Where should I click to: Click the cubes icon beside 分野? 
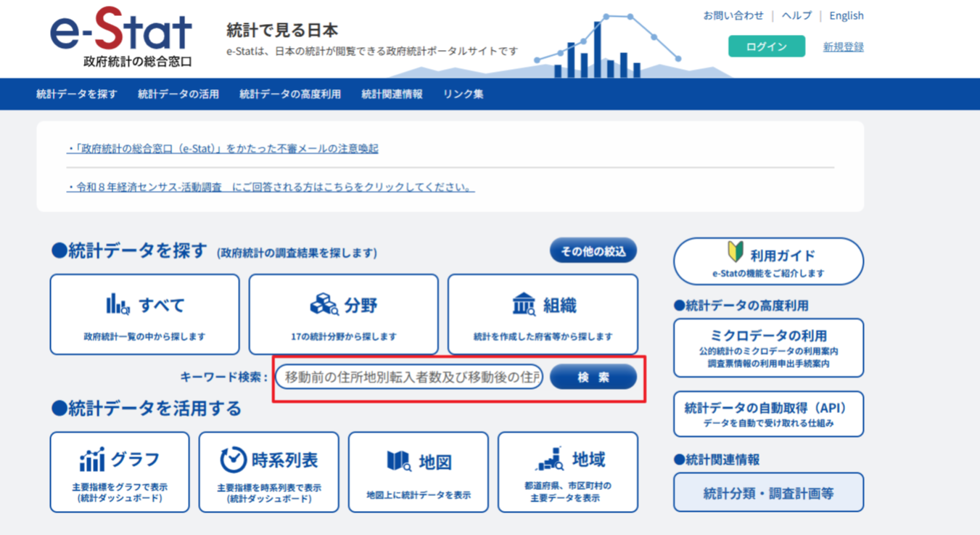pyautogui.click(x=324, y=305)
